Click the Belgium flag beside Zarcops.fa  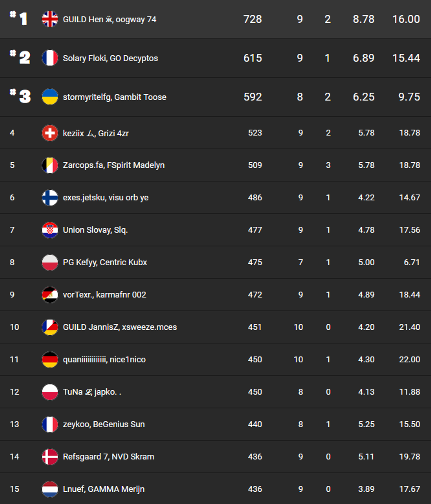(x=50, y=165)
